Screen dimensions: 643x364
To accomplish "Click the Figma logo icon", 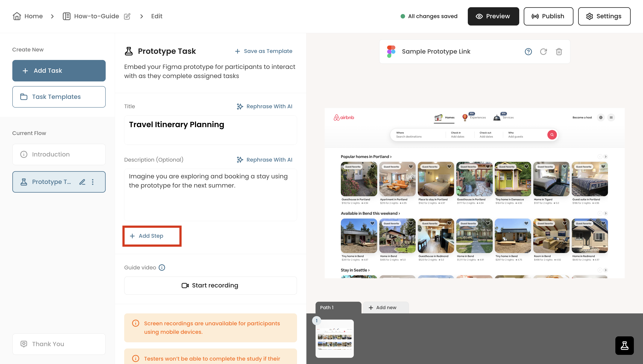I will [x=391, y=51].
